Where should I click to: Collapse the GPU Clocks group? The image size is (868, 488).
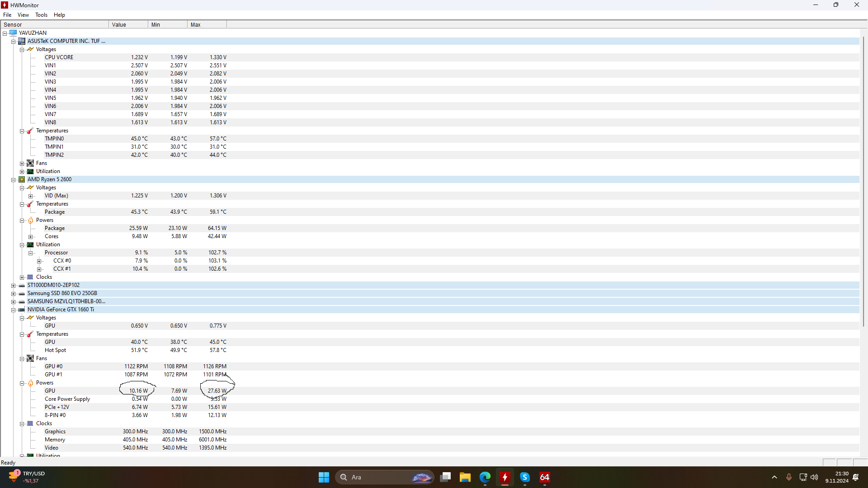coord(22,423)
